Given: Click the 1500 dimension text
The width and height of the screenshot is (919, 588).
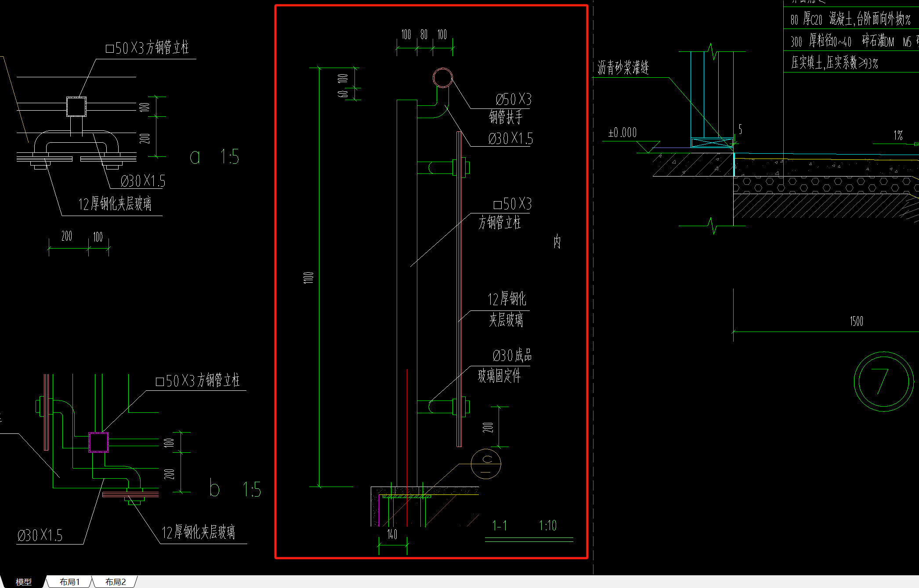Looking at the screenshot, I should (x=856, y=321).
